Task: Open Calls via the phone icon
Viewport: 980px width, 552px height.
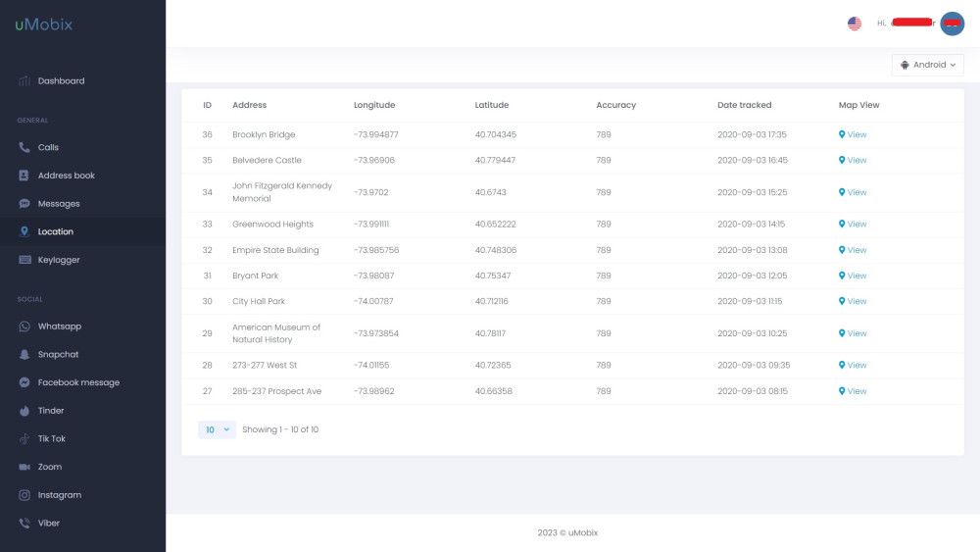Action: (24, 147)
